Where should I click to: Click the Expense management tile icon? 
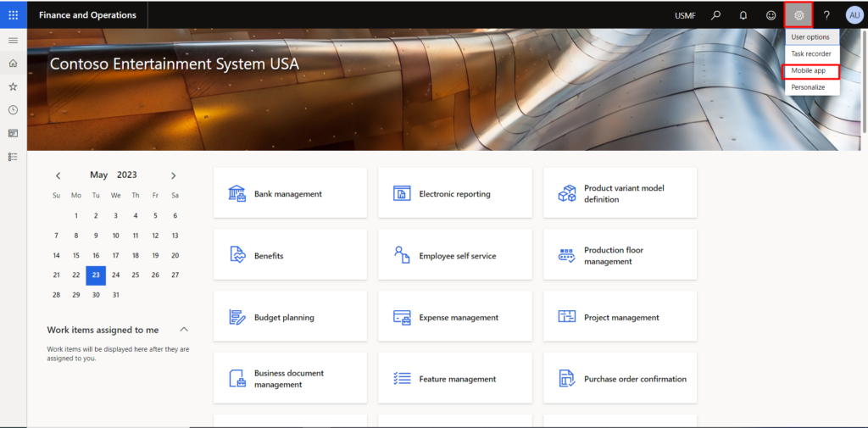pos(402,317)
